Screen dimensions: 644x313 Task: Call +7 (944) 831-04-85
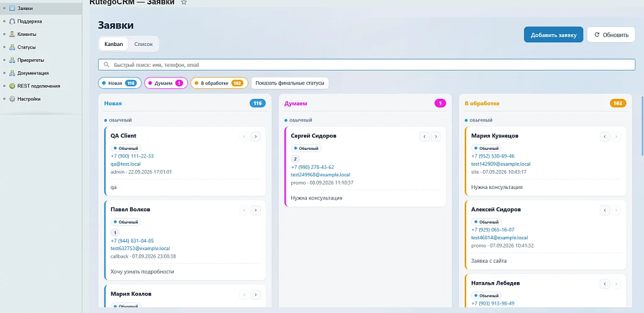tap(132, 241)
